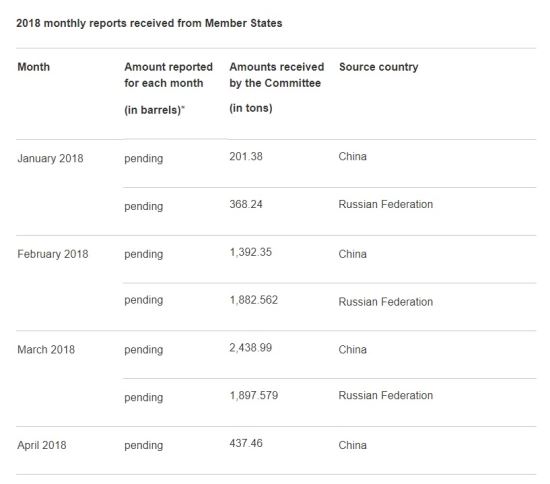Select the 'Month' column header

34,67
